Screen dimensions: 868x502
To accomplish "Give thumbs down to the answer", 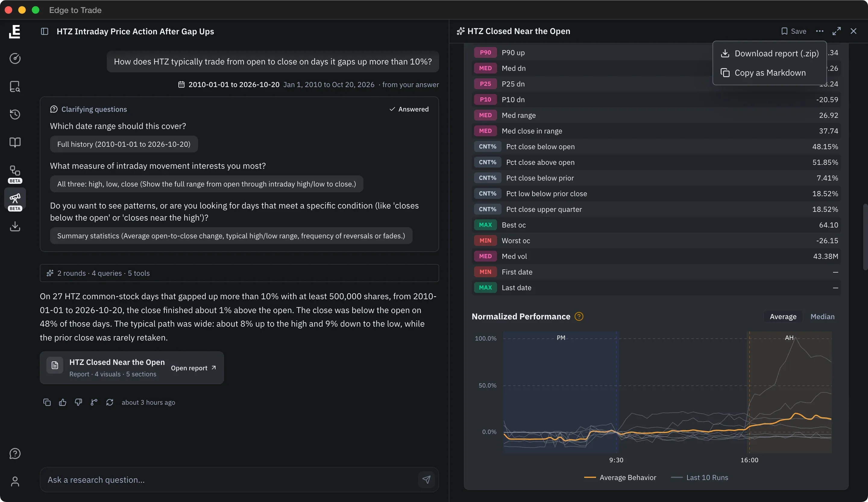I will pyautogui.click(x=78, y=402).
